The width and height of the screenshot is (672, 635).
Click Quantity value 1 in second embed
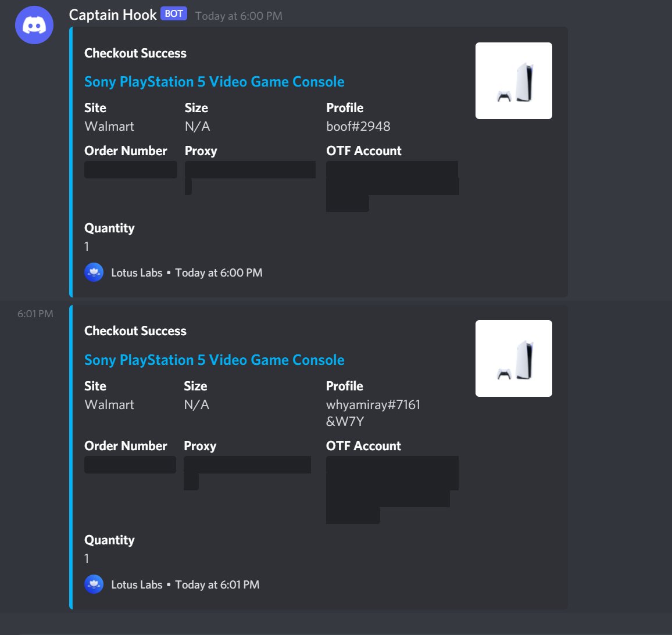(x=87, y=558)
